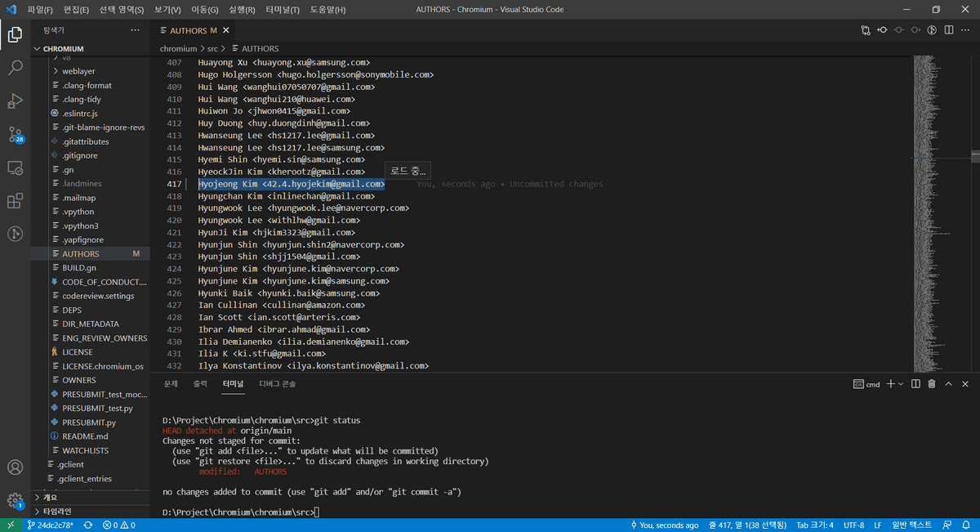Open the Extensions view
Screen dimensions: 980x532
[15, 201]
